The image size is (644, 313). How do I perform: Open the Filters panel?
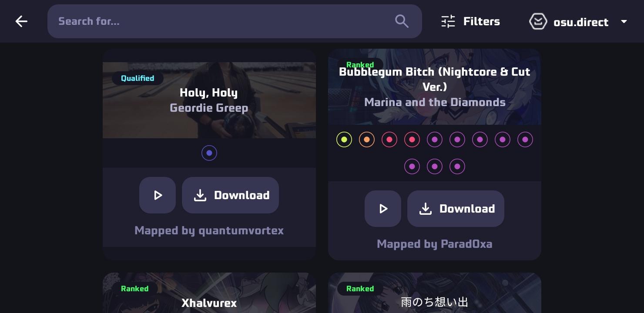pos(470,21)
